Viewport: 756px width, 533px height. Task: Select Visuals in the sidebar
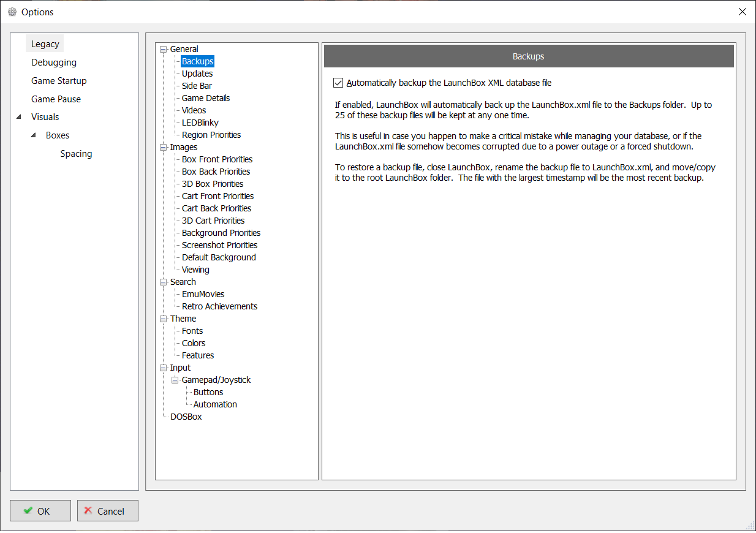[45, 117]
